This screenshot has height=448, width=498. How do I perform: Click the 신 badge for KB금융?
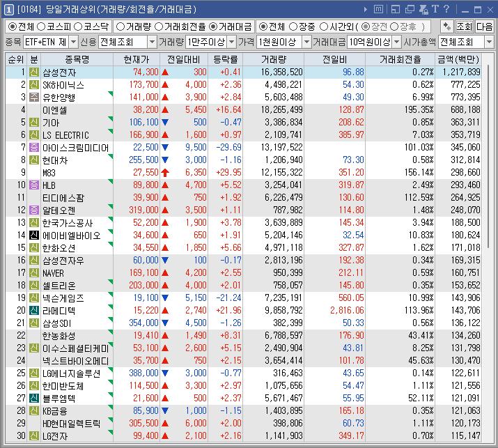click(x=34, y=410)
